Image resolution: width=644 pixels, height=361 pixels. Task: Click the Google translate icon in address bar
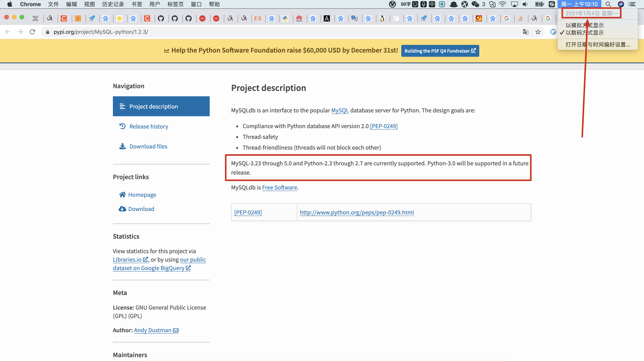click(526, 32)
